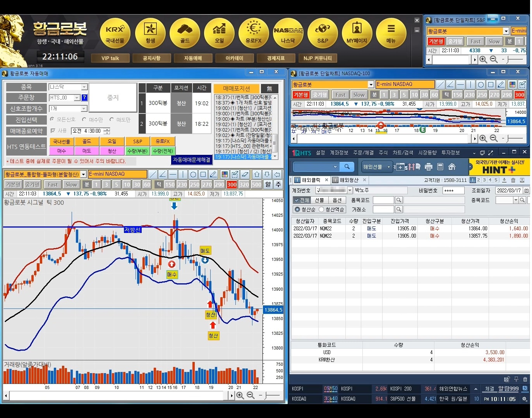Image resolution: width=532 pixels, height=418 pixels.
Task: Click search magnifier in 1QHTS toolbar
Action: pyautogui.click(x=347, y=167)
